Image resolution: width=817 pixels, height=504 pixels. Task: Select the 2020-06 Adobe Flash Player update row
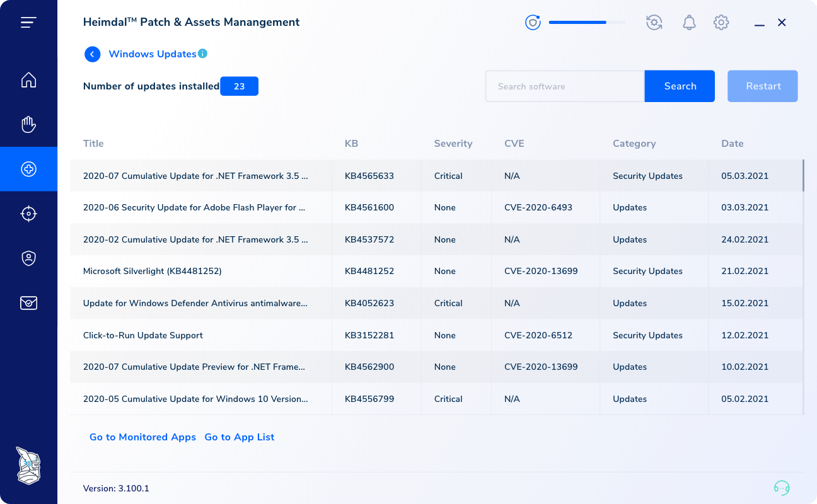pos(436,207)
